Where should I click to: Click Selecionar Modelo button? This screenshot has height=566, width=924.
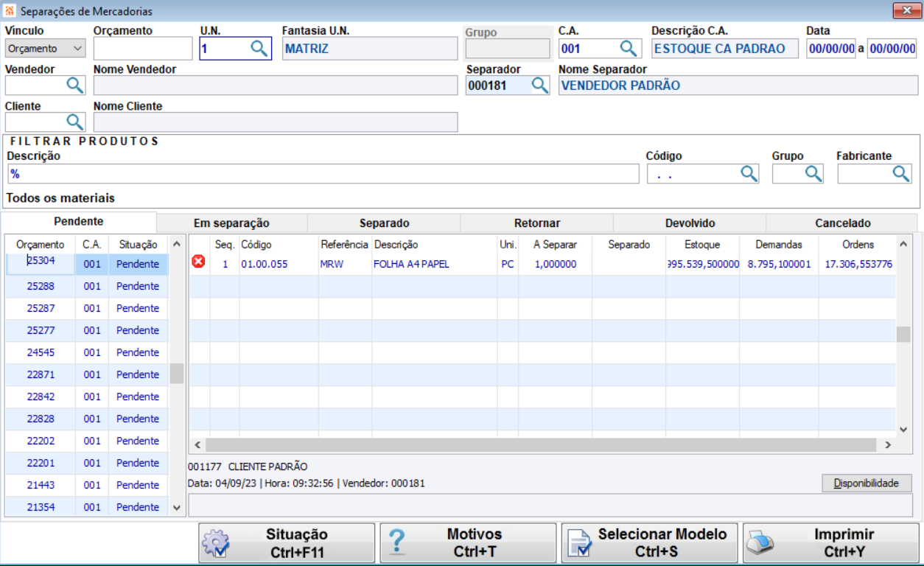pyautogui.click(x=650, y=544)
